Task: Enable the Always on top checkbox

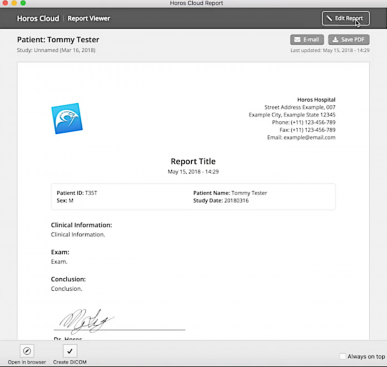Action: tap(342, 356)
